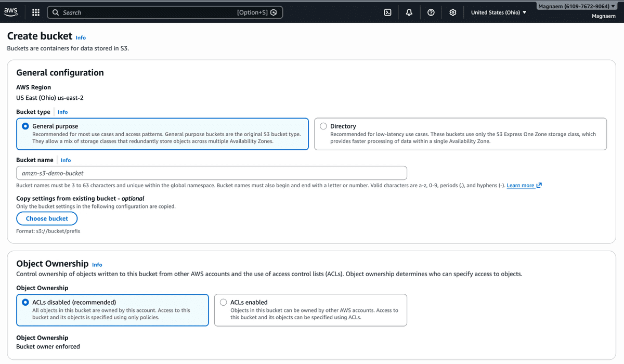The height and width of the screenshot is (364, 624).
Task: Click the Bucket name input field
Action: click(212, 173)
